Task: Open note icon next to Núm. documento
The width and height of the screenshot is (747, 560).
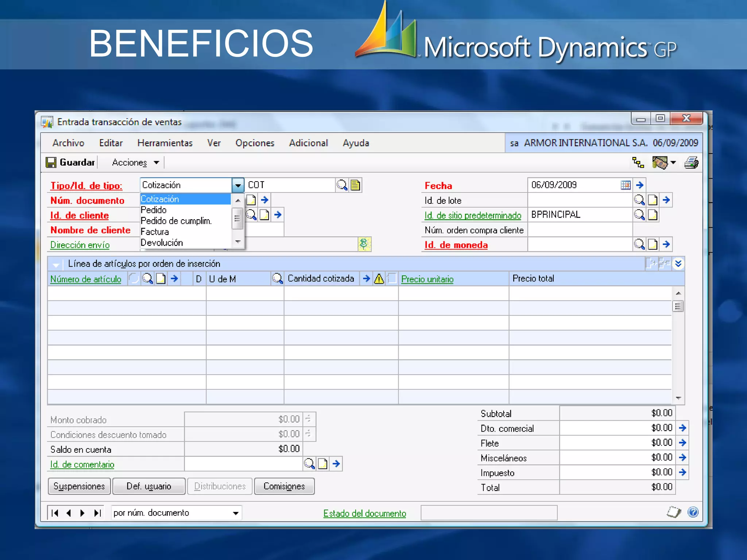Action: click(x=251, y=200)
